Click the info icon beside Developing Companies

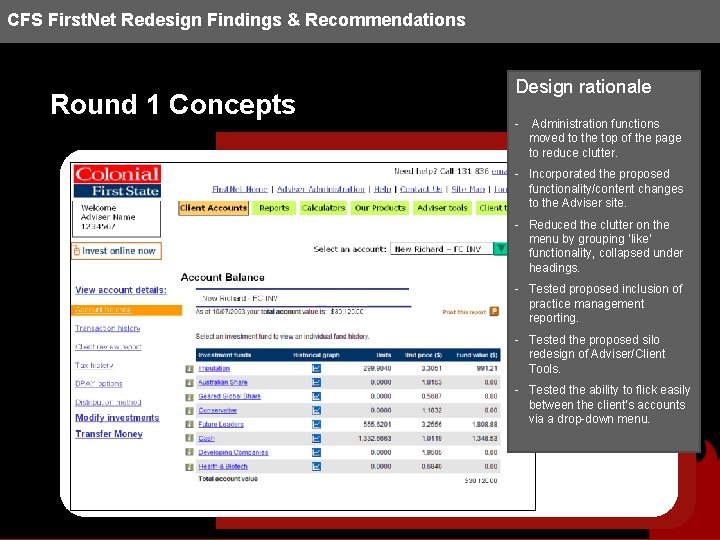(x=189, y=452)
